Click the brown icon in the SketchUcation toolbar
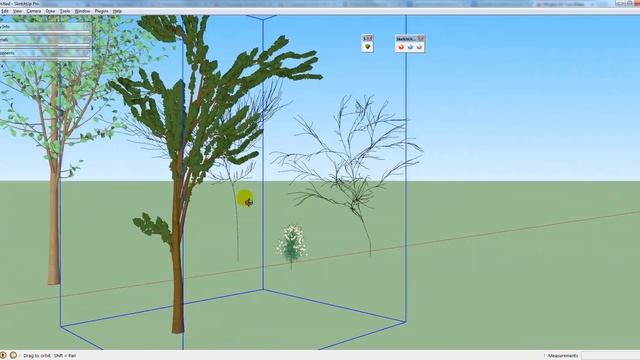The width and height of the screenshot is (640, 360). point(419,47)
